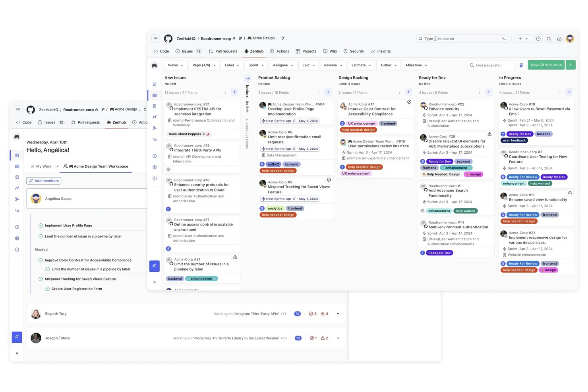Viewport: 588px width, 392px height.
Task: Open the roadmap icon in back window sidebar
Action: [17, 199]
